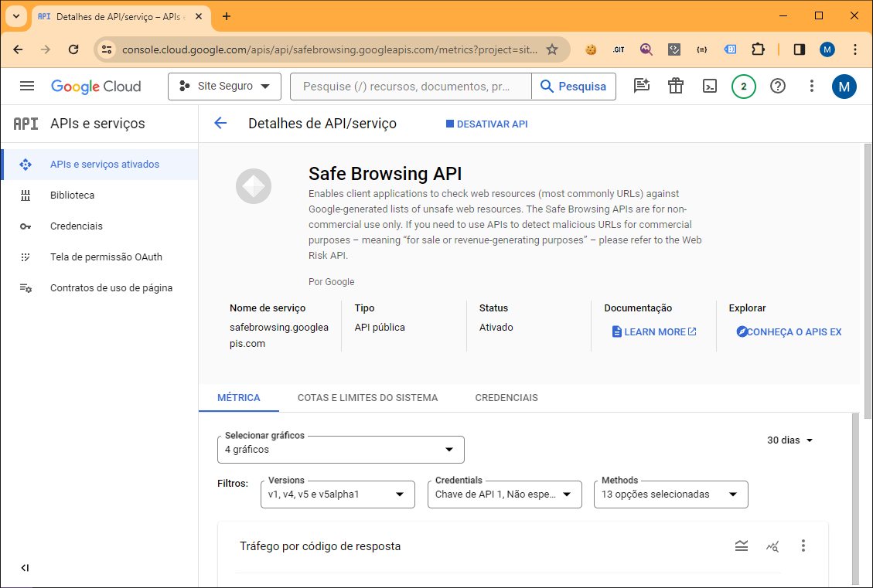Open the Gemini AI chat icon

[641, 86]
